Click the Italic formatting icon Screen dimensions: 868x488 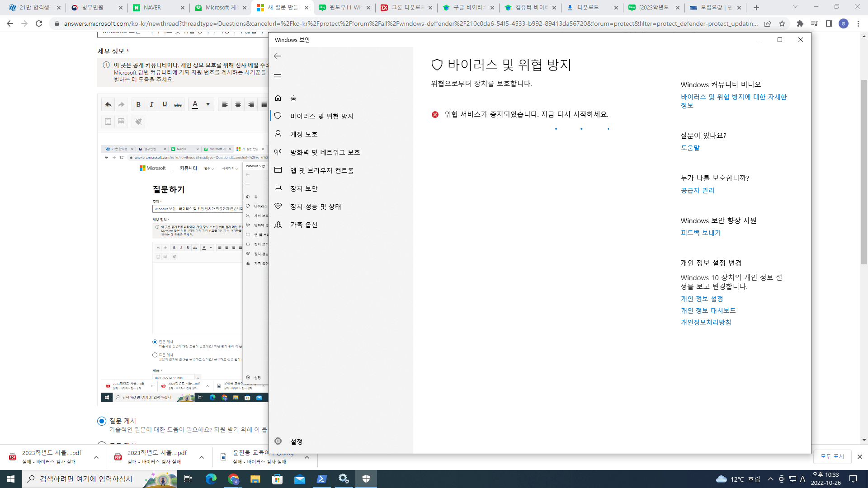tap(151, 104)
